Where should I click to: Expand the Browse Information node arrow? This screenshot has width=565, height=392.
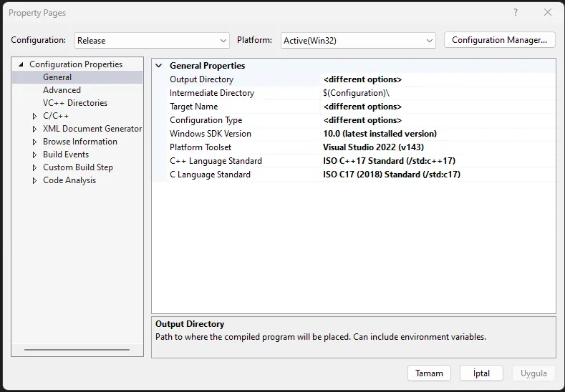pyautogui.click(x=34, y=142)
